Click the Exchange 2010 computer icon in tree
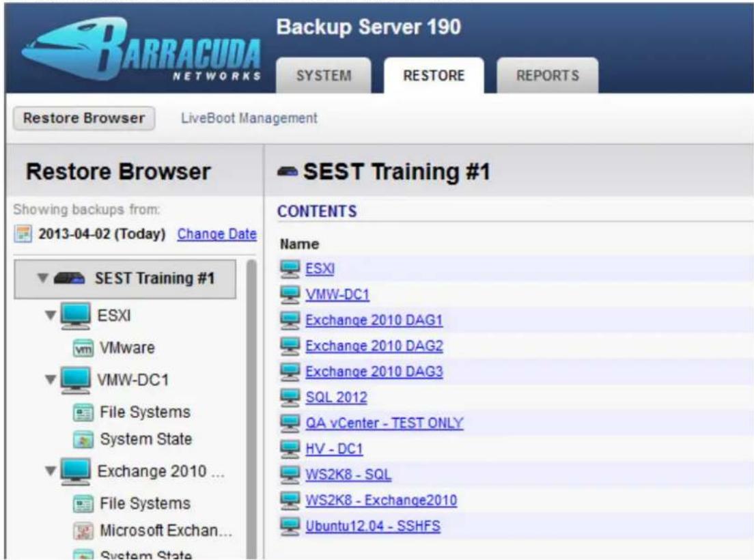Viewport: 754px width, 560px height. (76, 471)
